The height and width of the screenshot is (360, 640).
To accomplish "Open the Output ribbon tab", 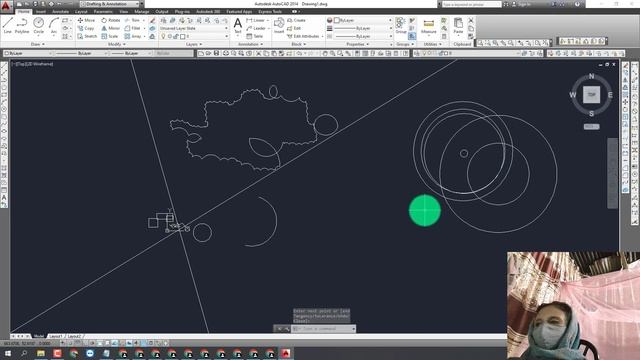I will 162,11.
